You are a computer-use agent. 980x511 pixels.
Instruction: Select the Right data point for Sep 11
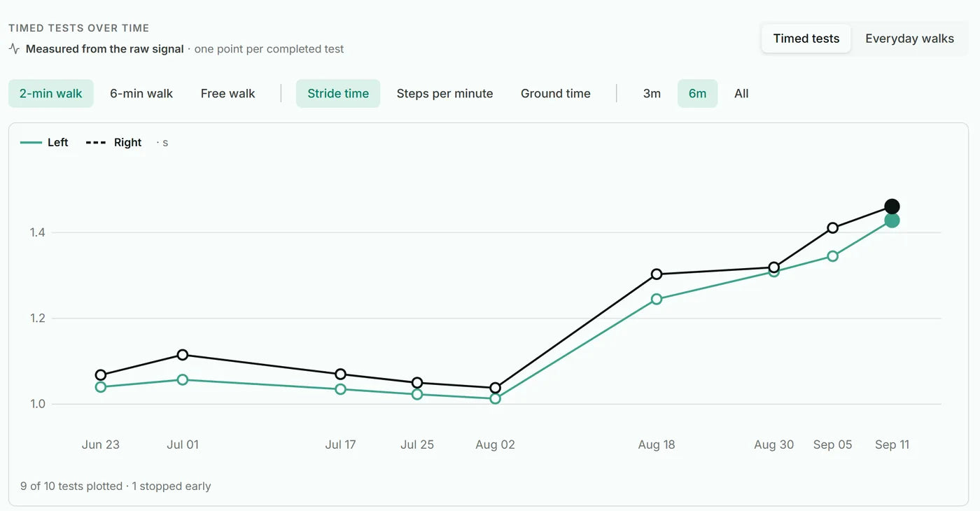(892, 206)
